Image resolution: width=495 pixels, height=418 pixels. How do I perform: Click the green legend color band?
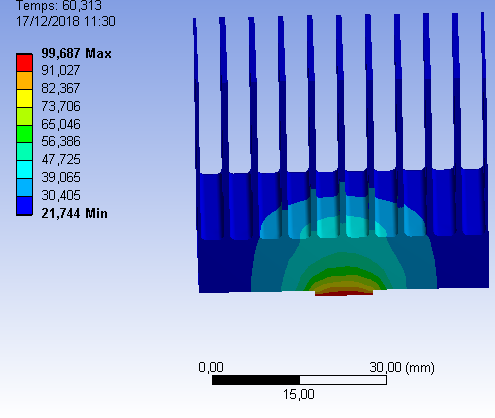(x=24, y=134)
